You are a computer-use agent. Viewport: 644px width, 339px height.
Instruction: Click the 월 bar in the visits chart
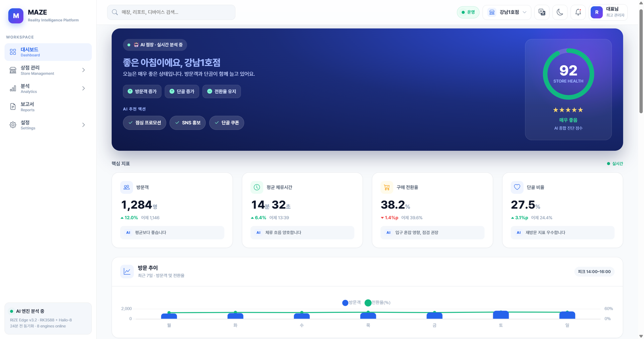click(169, 316)
